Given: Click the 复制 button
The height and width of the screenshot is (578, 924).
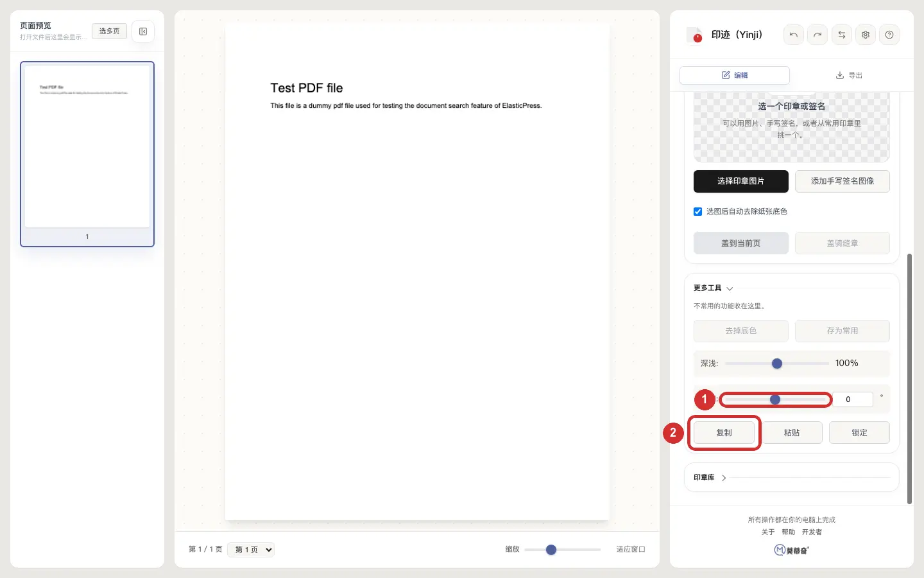Looking at the screenshot, I should (x=724, y=433).
